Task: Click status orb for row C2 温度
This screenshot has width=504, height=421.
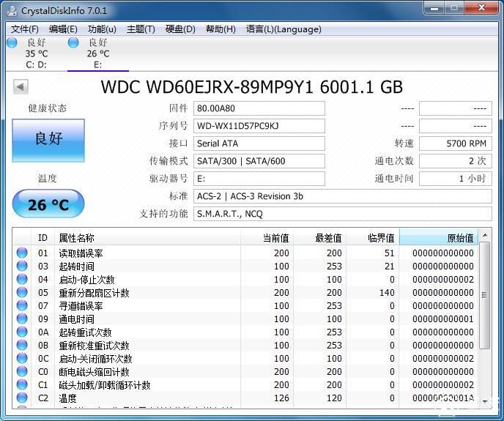Action: coord(22,398)
